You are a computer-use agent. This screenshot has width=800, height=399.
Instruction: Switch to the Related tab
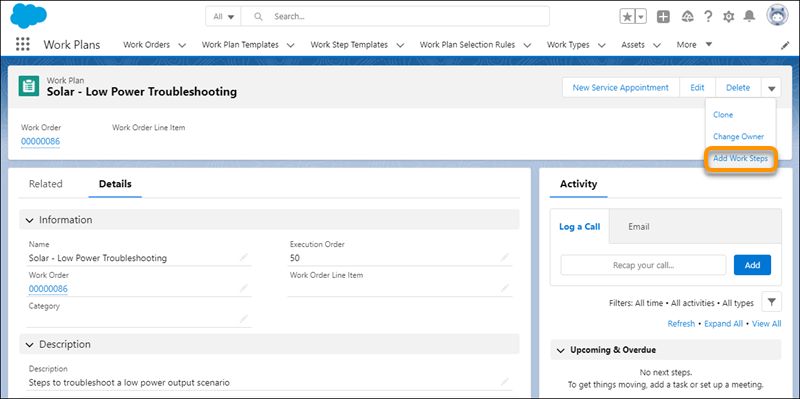[x=45, y=184]
